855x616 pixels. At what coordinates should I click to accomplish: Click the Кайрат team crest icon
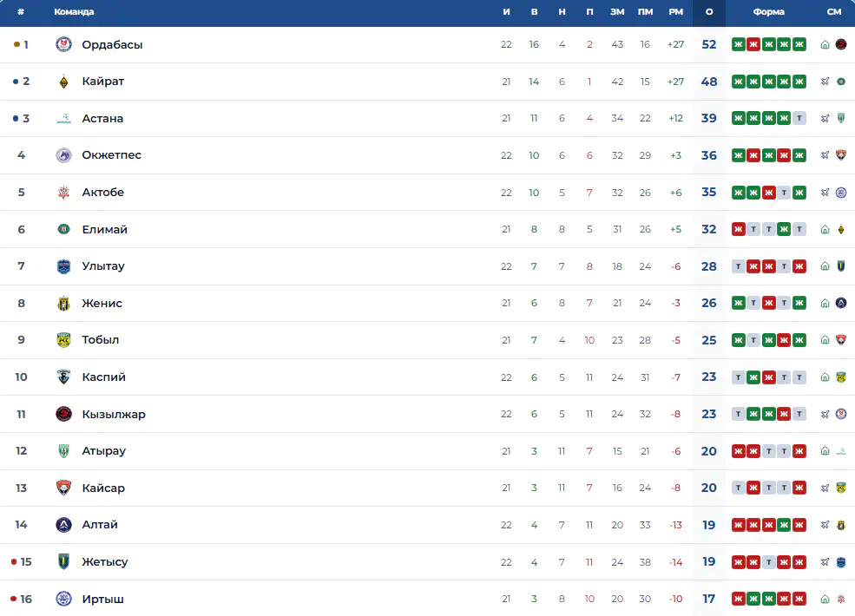pos(63,82)
